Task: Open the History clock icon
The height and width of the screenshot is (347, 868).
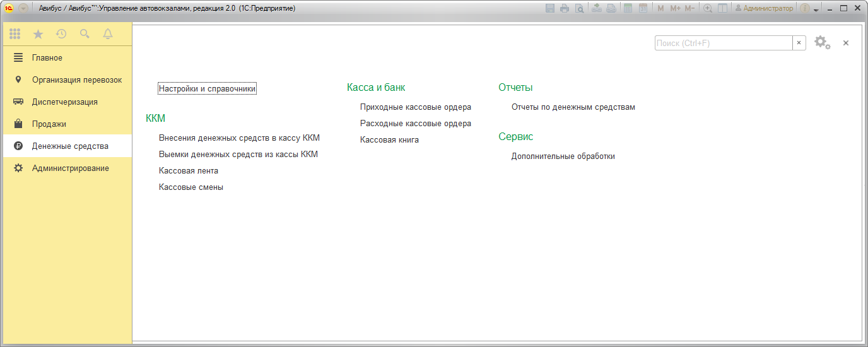Action: (x=61, y=34)
